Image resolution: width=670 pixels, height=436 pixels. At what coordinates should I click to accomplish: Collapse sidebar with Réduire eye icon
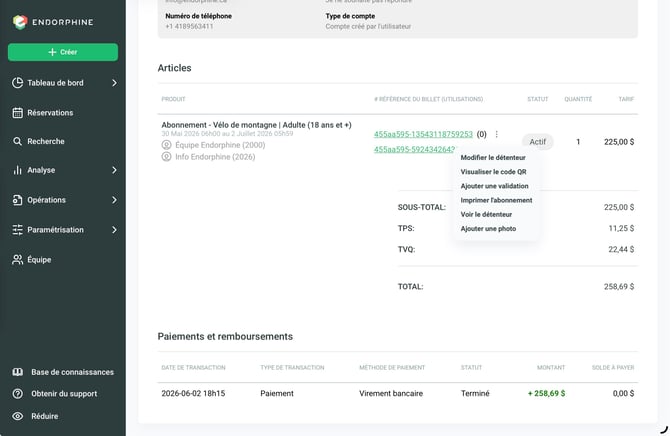click(x=18, y=416)
